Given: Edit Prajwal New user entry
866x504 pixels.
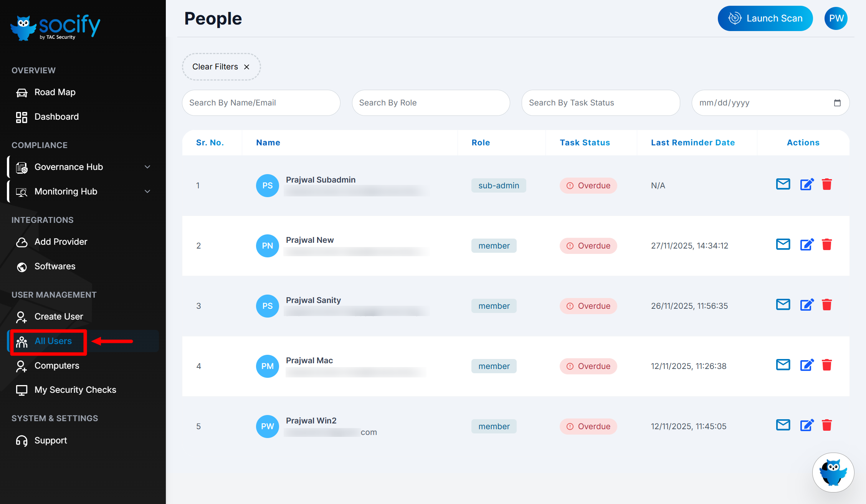Looking at the screenshot, I should point(807,245).
